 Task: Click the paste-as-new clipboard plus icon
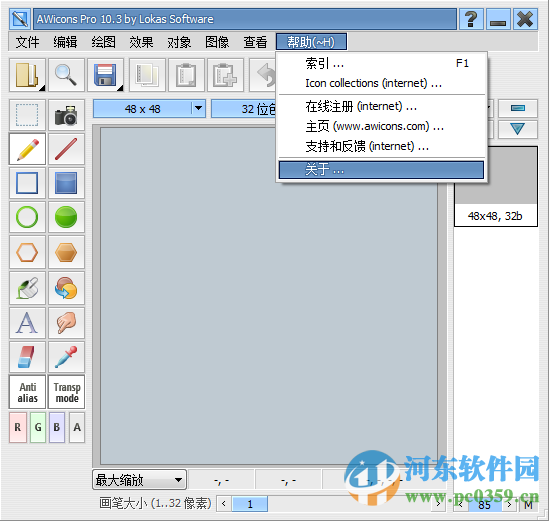click(x=225, y=75)
